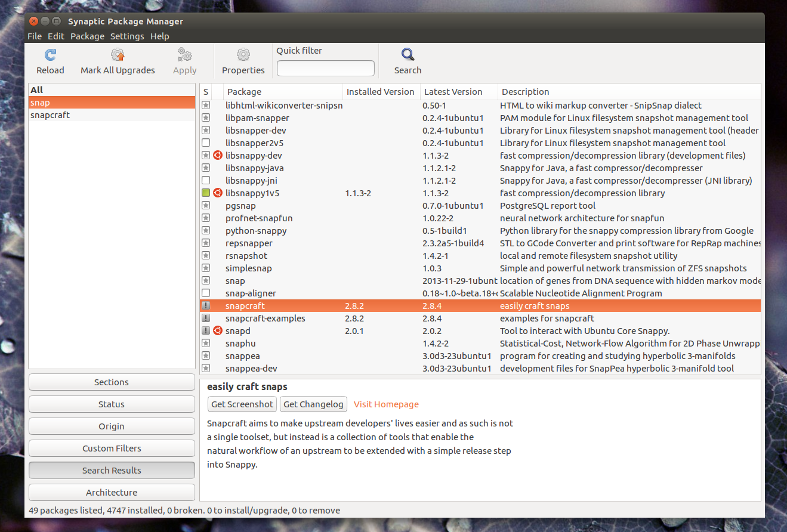
Task: Open the File menu
Action: pos(35,36)
